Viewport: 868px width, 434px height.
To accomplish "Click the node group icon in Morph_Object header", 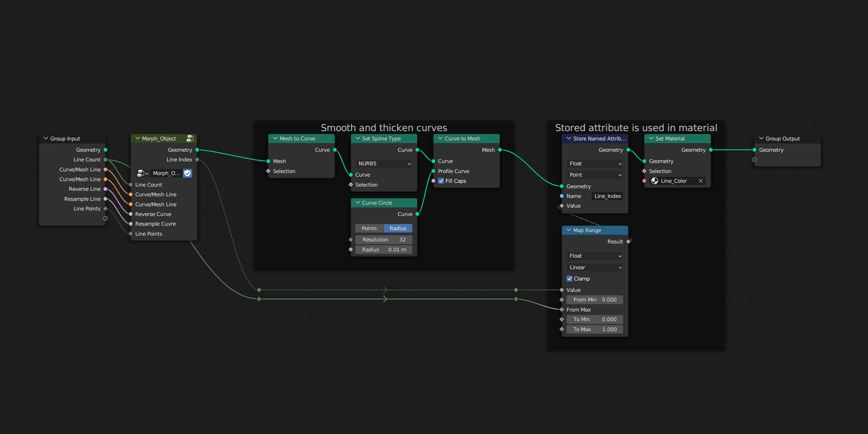I will 190,139.
